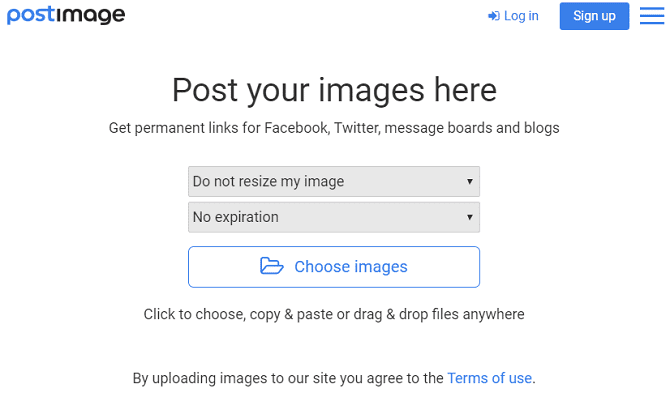The width and height of the screenshot is (670, 414).
Task: Click the arrow on the resize dropdown
Action: click(x=469, y=181)
